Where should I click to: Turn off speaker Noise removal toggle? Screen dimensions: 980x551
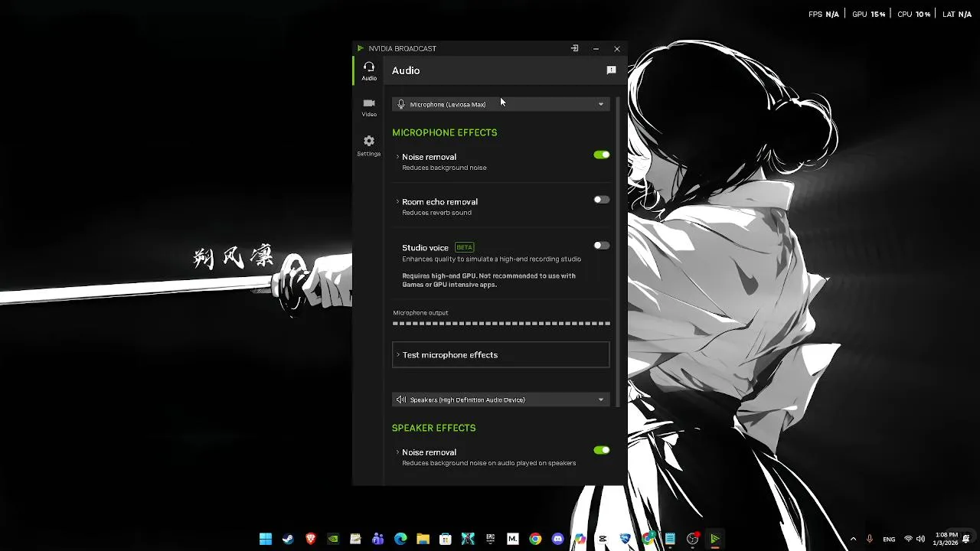click(x=602, y=450)
